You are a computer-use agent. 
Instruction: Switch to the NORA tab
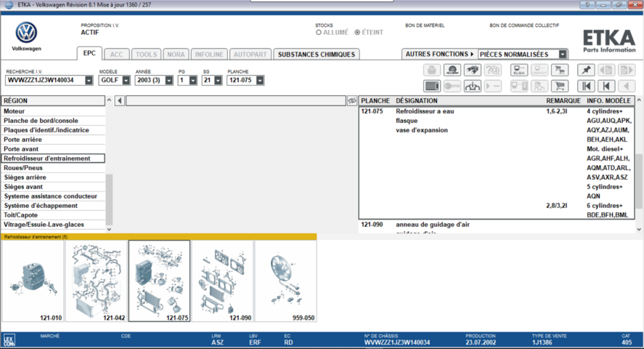tap(176, 55)
